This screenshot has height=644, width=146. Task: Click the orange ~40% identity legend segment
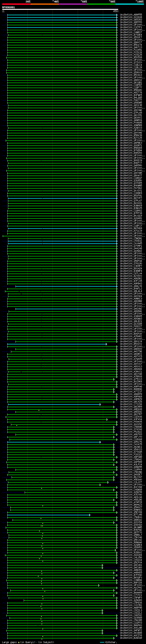(45, 4)
